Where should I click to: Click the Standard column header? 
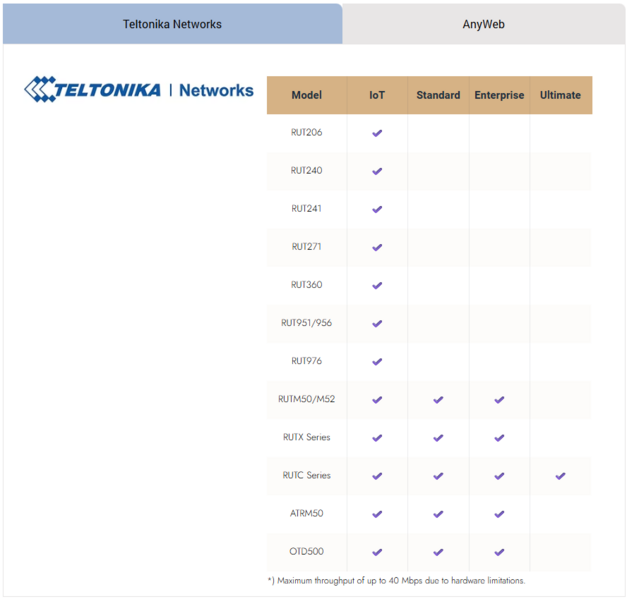pos(438,95)
